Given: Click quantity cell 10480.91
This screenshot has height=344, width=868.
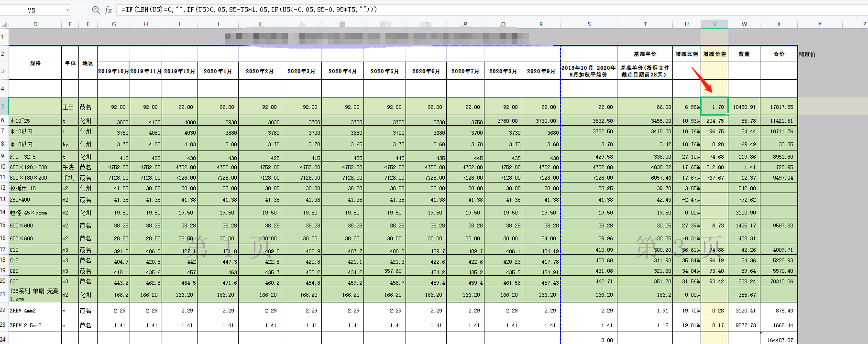Looking at the screenshot, I should (x=744, y=107).
